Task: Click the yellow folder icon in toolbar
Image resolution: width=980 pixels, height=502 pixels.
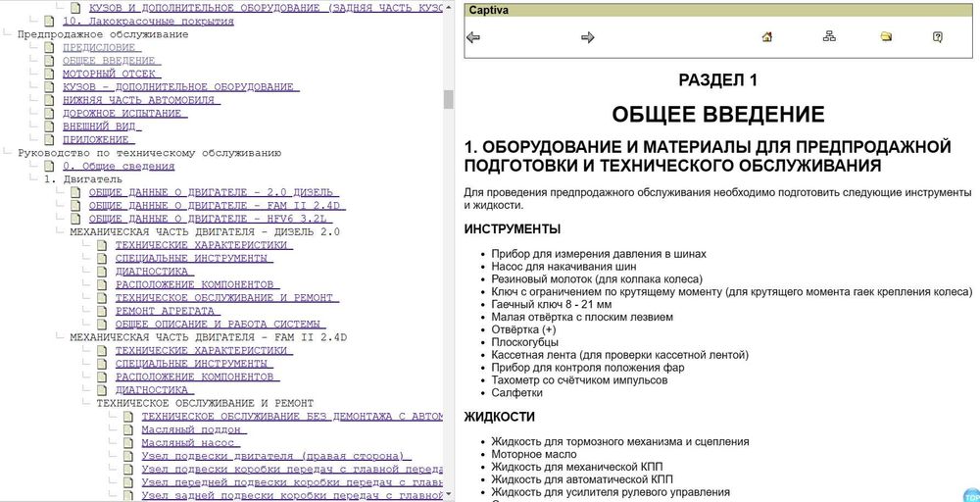Action: [886, 37]
